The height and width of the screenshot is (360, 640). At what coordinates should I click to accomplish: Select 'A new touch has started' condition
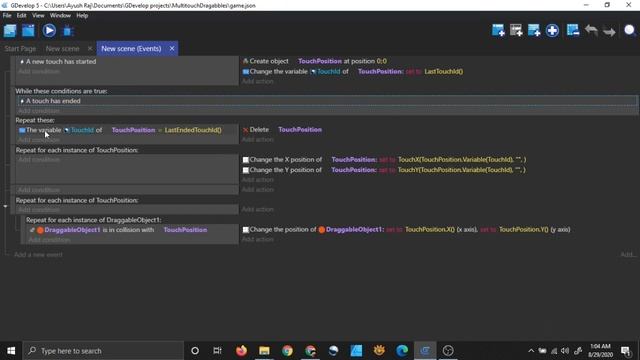click(61, 62)
